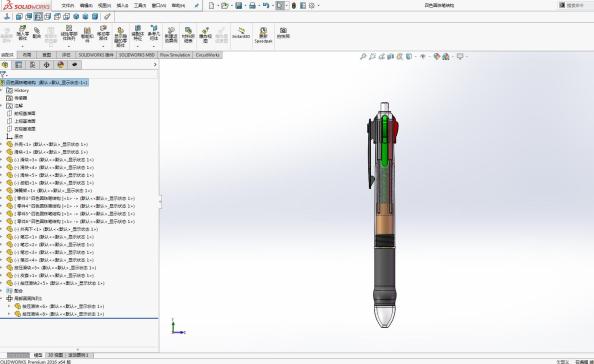Click the Apply Scene icon

446,56
